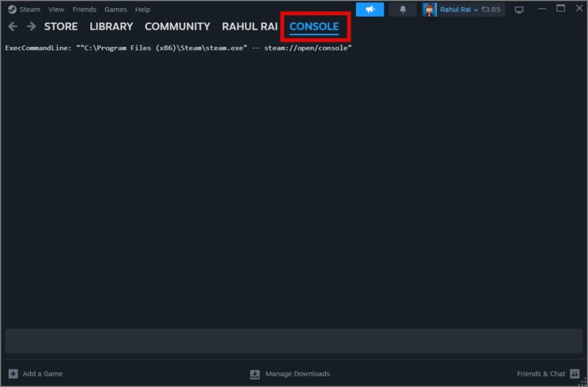Click the Friends & Chat people icon

click(574, 373)
